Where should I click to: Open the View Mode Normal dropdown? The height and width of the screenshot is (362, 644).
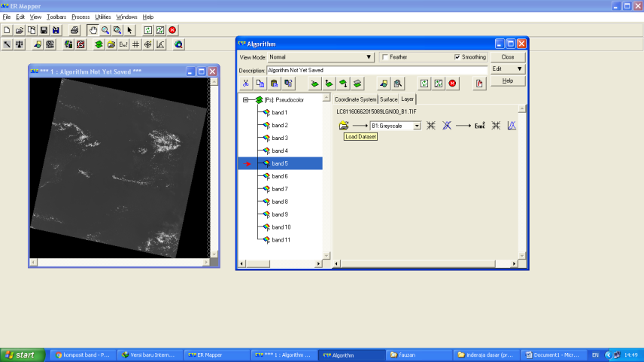click(320, 57)
